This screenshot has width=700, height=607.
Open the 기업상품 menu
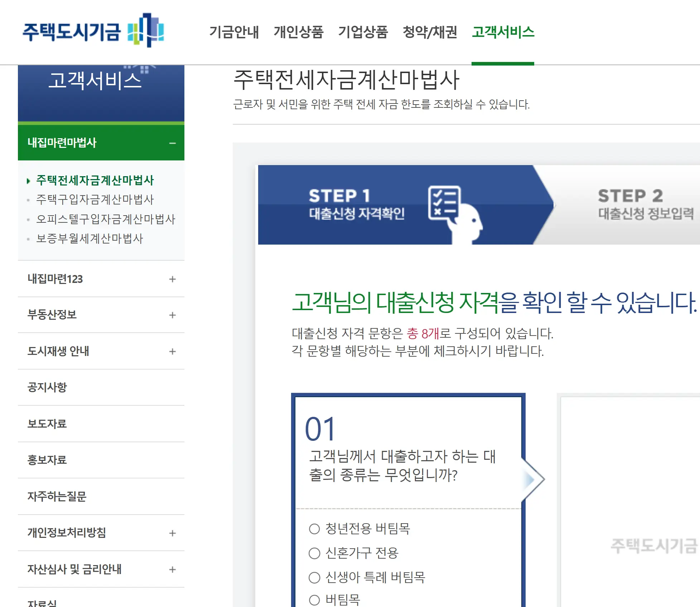click(x=363, y=32)
